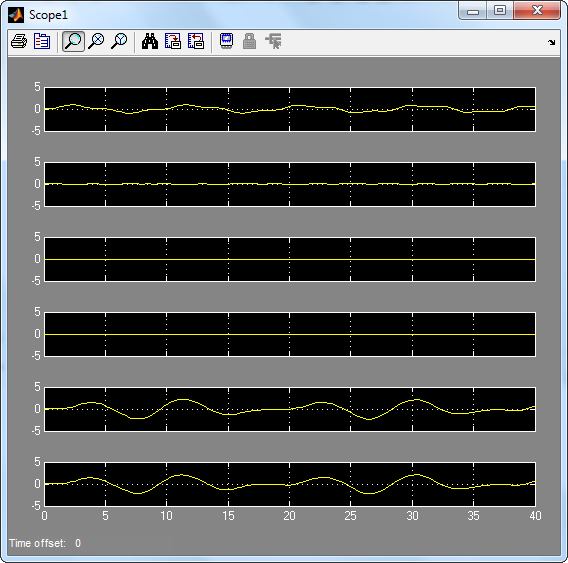This screenshot has width=568, height=563.
Task: Maximize the Scope1 window
Action: 500,11
